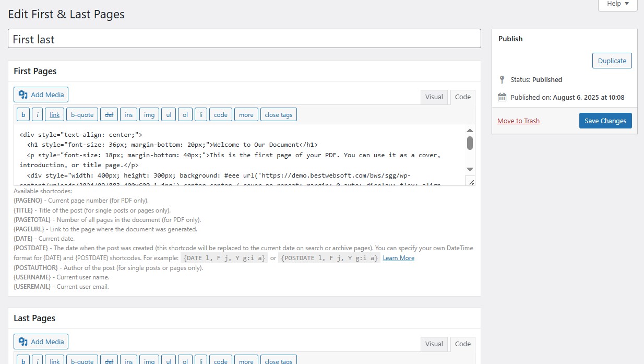The image size is (644, 364).
Task: Insert list item with li button
Action: coord(201,114)
